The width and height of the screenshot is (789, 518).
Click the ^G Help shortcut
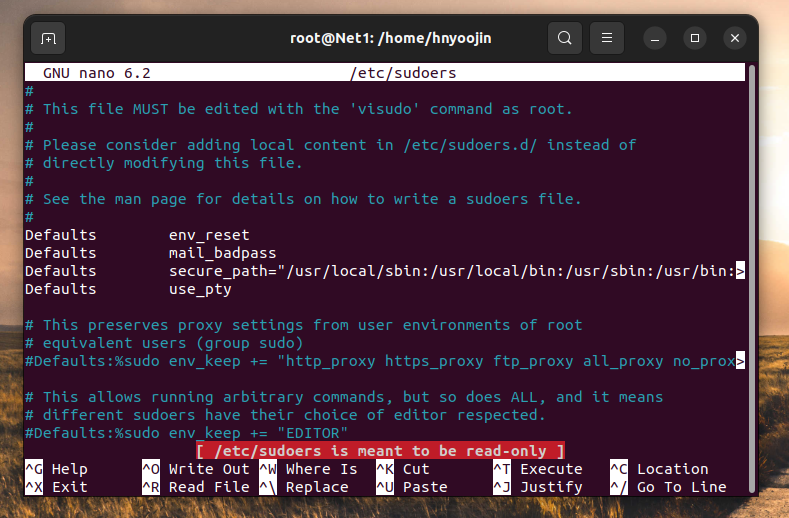56,469
